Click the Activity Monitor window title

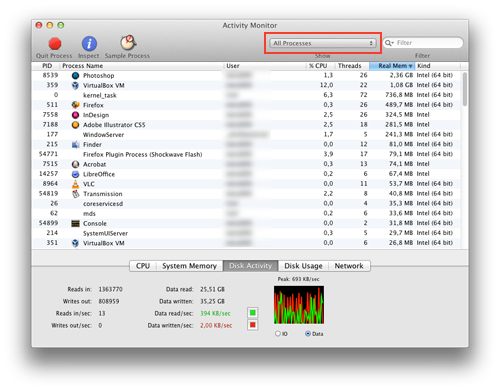pyautogui.click(x=250, y=25)
